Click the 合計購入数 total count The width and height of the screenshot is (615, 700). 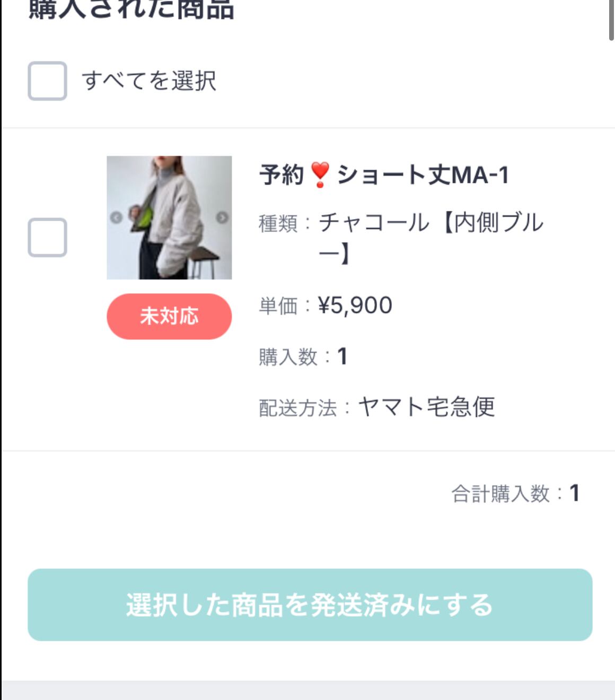point(574,493)
